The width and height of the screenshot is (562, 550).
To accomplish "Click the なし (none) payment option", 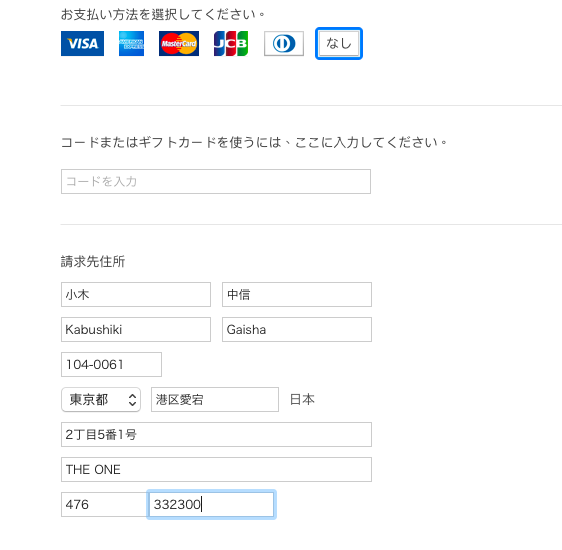I will click(x=339, y=44).
